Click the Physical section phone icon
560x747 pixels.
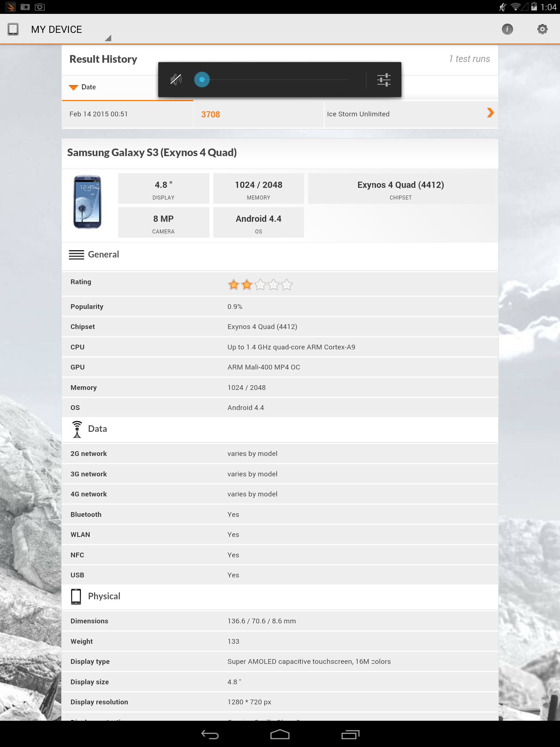(76, 596)
